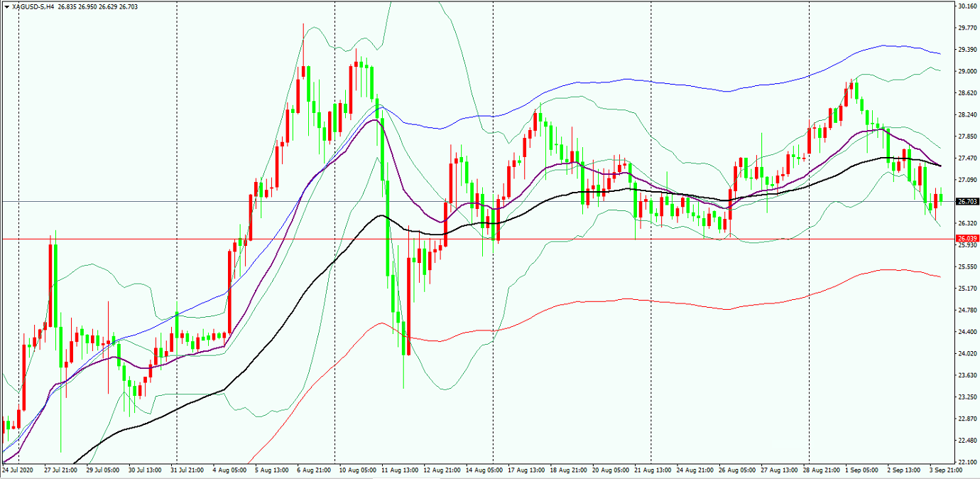Click the 27.470 price axis label
This screenshot has height=479, width=980.
pyautogui.click(x=967, y=158)
